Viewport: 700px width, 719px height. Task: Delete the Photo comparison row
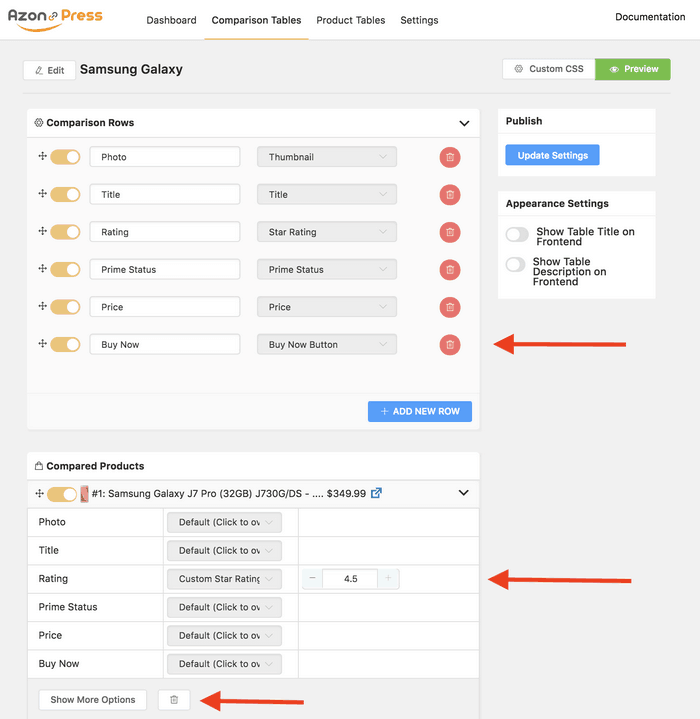[450, 157]
